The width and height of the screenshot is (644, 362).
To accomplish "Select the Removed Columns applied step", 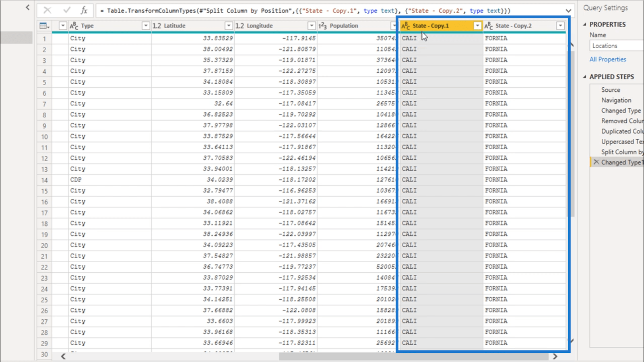I will [x=622, y=121].
